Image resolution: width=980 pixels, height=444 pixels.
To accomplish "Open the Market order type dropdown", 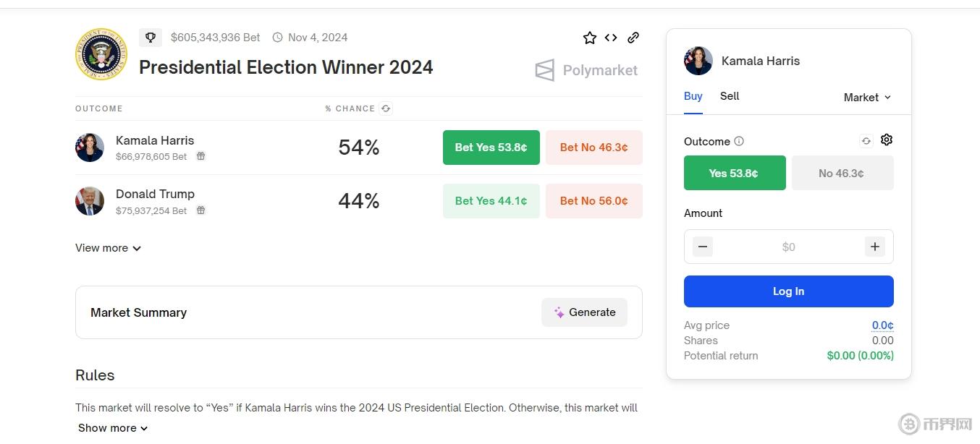I will click(867, 97).
